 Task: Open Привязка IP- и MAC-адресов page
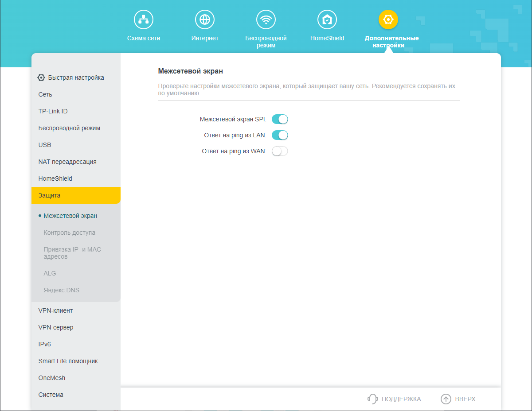tap(74, 253)
